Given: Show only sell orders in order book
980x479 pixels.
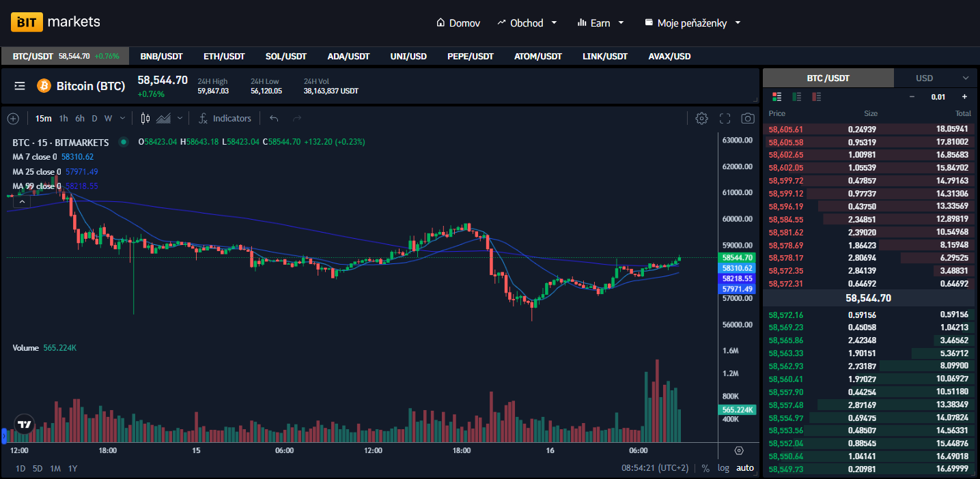Looking at the screenshot, I should (816, 97).
